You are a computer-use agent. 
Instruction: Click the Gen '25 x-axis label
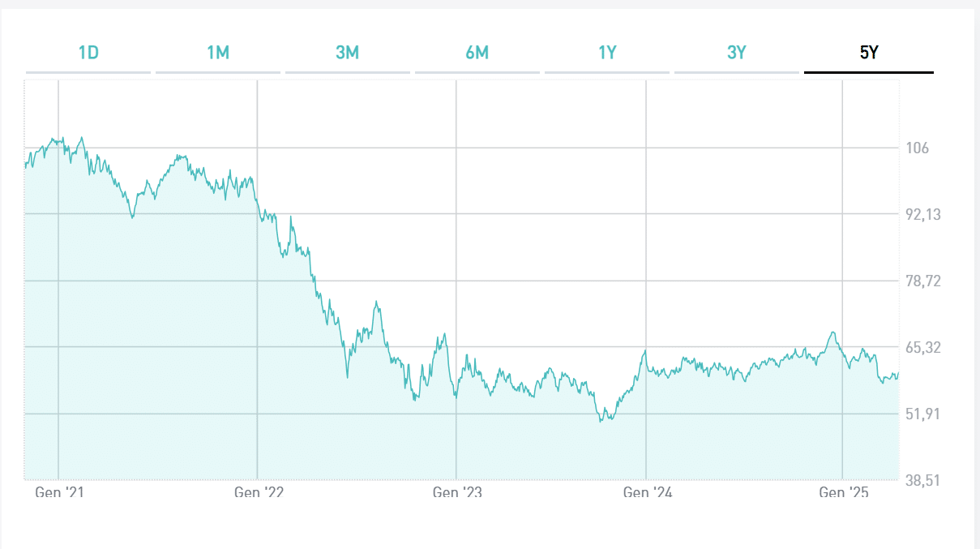[x=844, y=492]
